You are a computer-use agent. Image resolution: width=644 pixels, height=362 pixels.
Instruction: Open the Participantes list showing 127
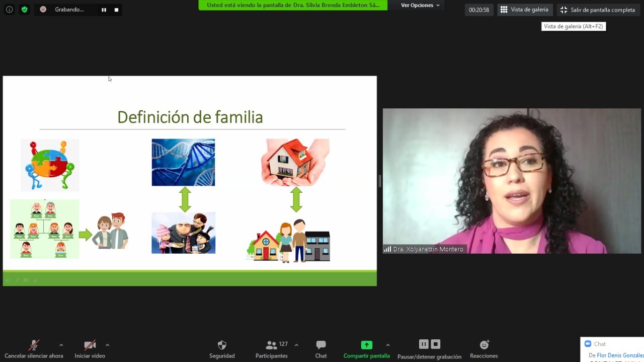(x=272, y=348)
